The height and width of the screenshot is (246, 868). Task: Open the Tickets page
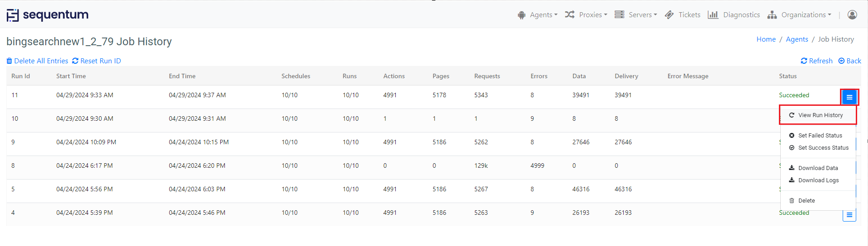683,15
